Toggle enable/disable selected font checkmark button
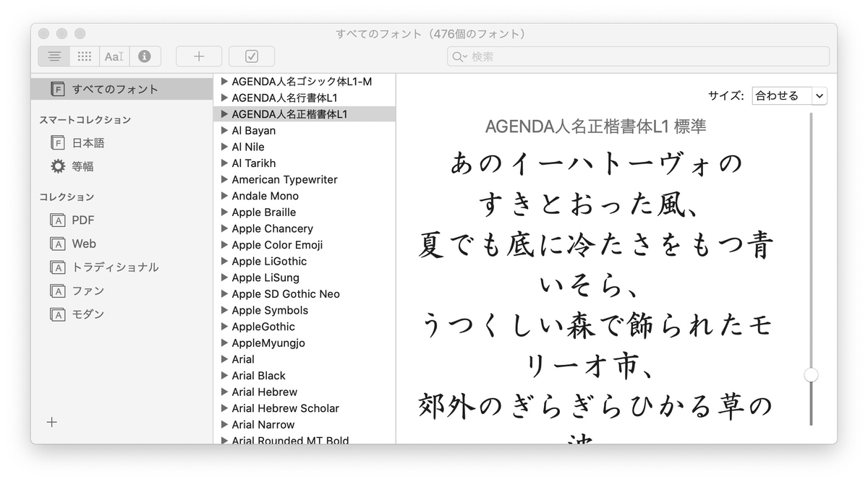This screenshot has width=868, height=482. tap(252, 56)
